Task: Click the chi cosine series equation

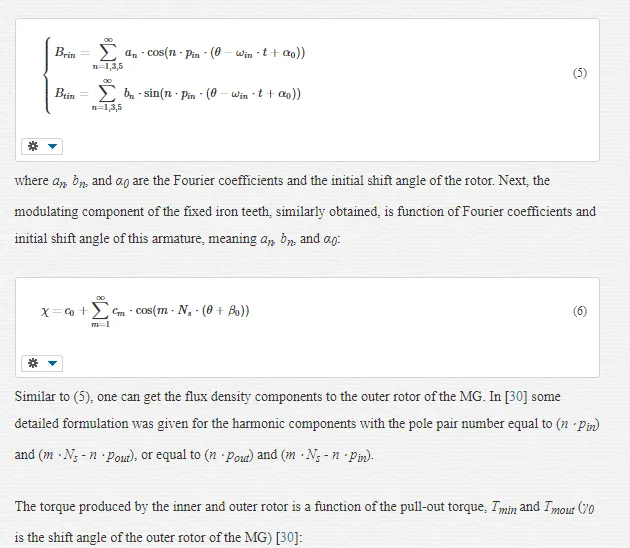Action: coord(145,311)
